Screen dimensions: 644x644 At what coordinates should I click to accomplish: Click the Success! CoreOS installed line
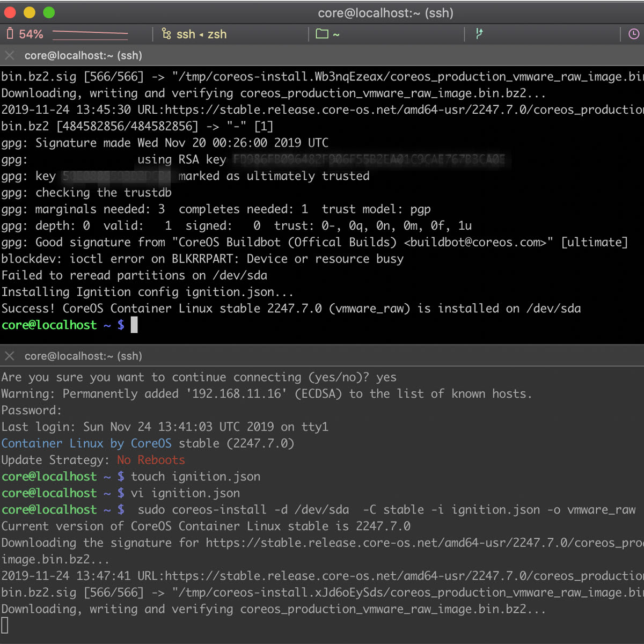(x=291, y=309)
